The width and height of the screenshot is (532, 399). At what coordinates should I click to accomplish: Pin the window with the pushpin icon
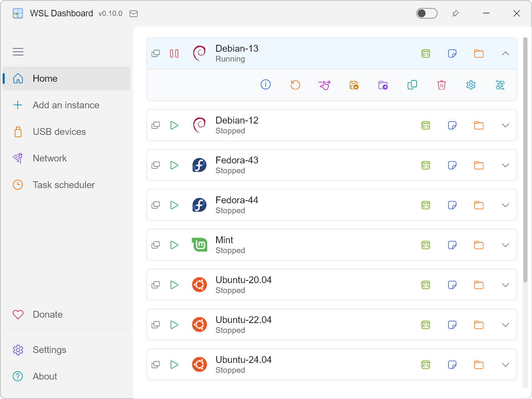pos(455,13)
